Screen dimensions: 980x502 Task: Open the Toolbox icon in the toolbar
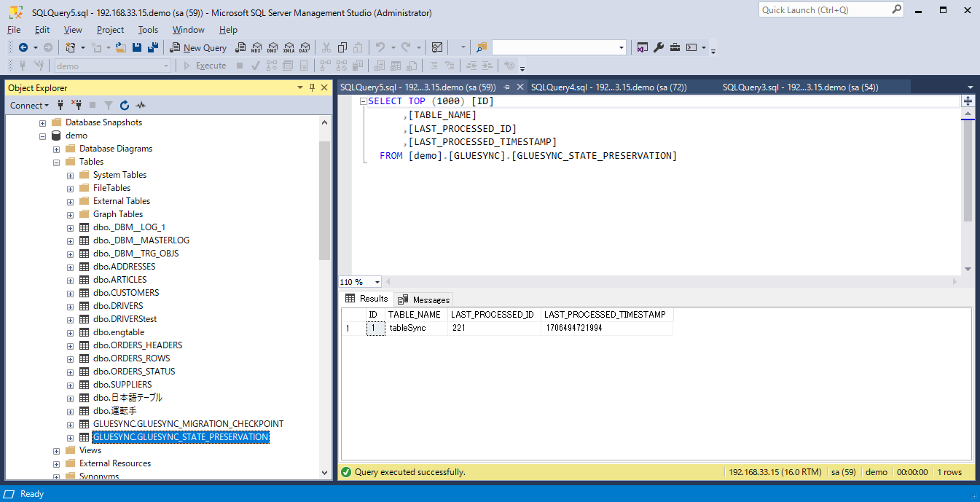point(675,47)
